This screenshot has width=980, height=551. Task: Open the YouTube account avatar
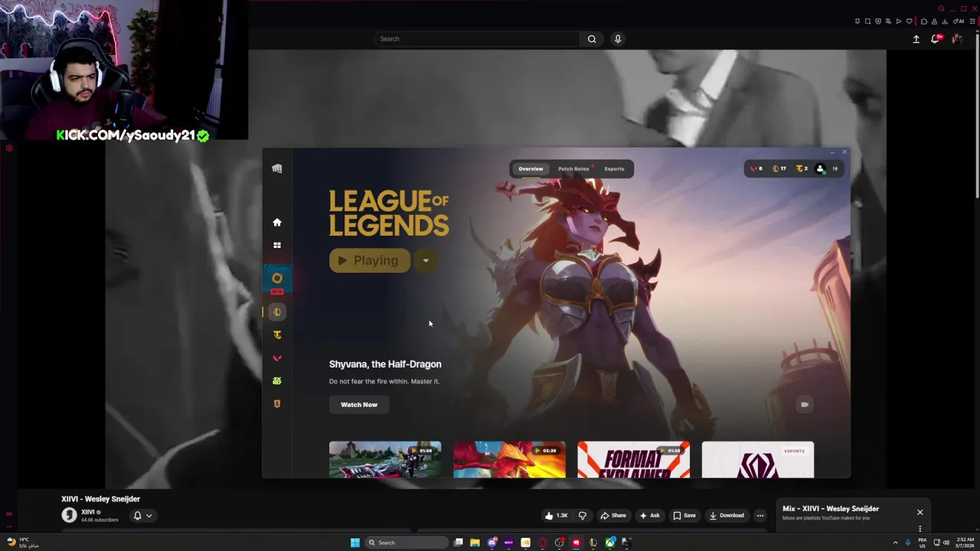(x=957, y=39)
